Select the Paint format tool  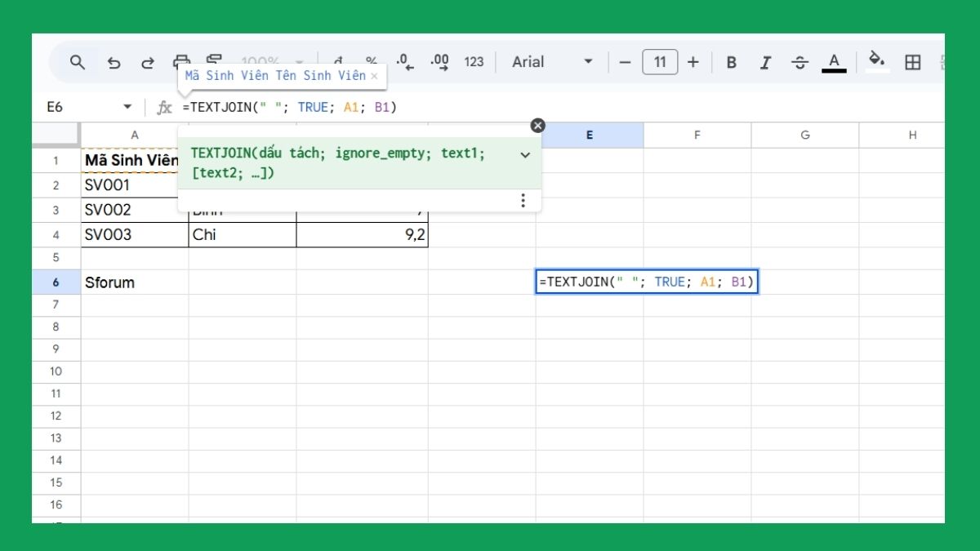(215, 61)
